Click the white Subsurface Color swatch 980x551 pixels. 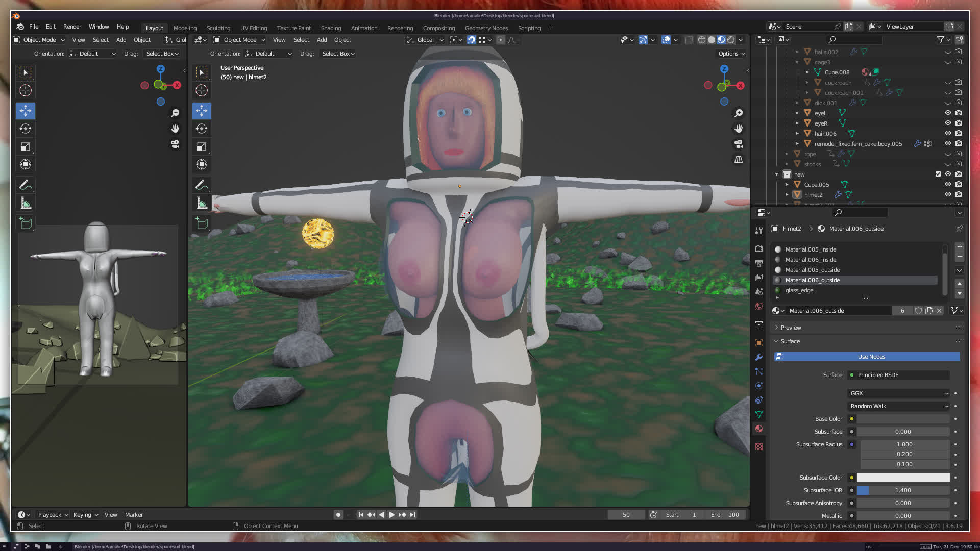(902, 478)
